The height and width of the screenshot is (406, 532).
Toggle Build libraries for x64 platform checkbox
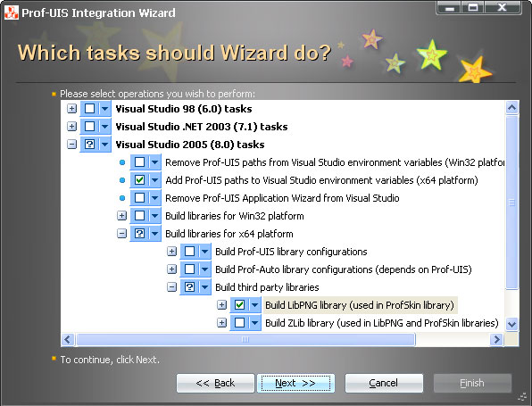click(139, 234)
